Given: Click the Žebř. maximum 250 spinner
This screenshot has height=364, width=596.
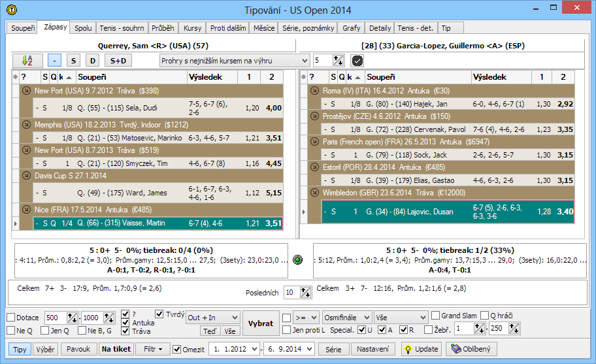Looking at the screenshot, I should [514, 328].
